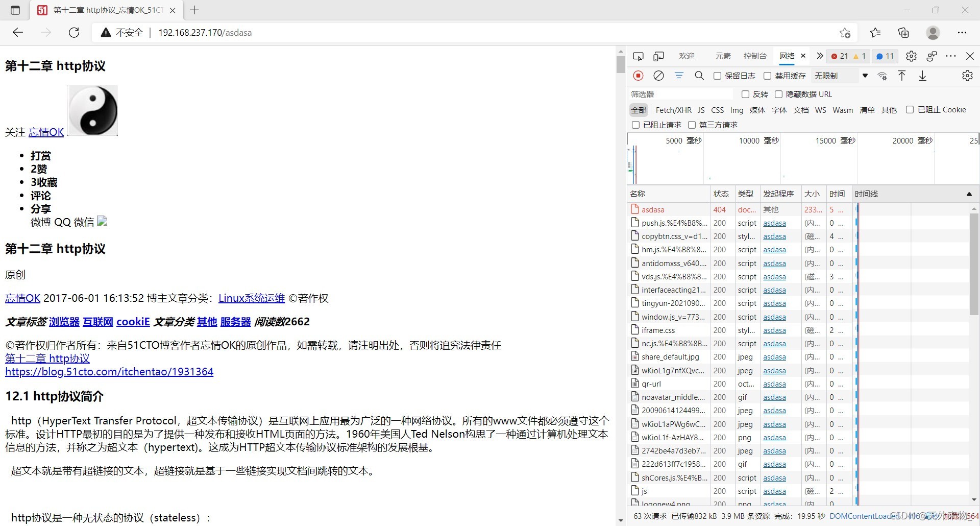Open the 浏览器 tag link
This screenshot has width=980, height=526.
(x=64, y=322)
